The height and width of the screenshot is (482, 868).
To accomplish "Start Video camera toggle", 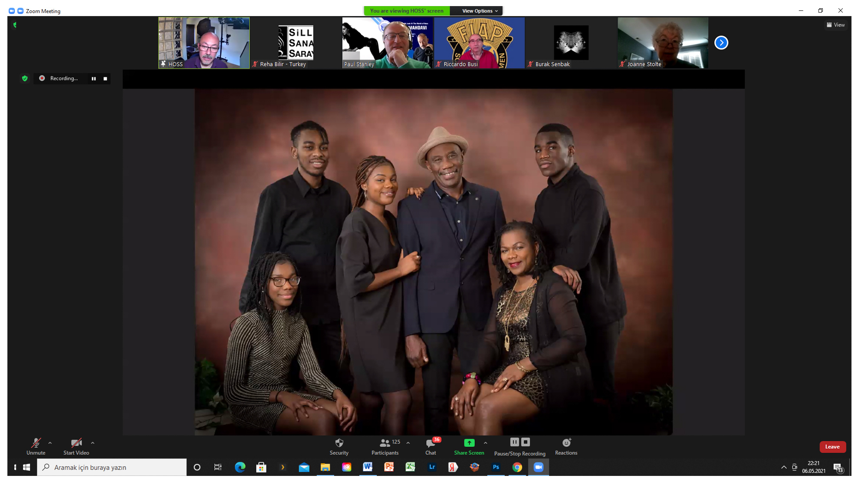I will [76, 446].
